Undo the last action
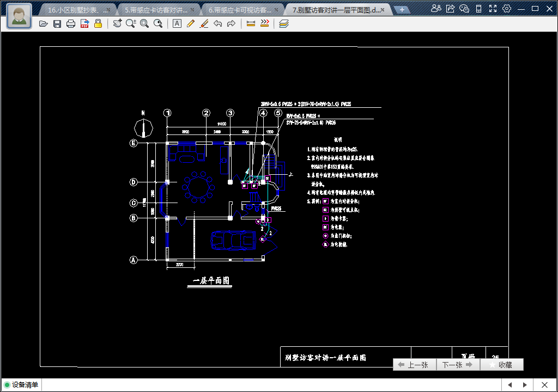The height and width of the screenshot is (392, 558). [218, 23]
